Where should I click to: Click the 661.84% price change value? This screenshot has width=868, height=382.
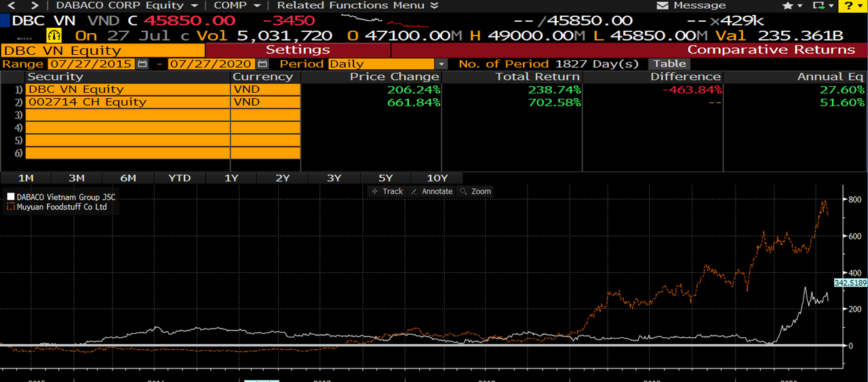414,102
